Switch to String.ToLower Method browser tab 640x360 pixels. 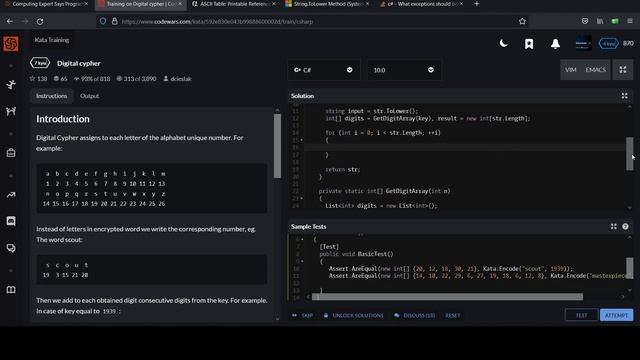tap(327, 4)
